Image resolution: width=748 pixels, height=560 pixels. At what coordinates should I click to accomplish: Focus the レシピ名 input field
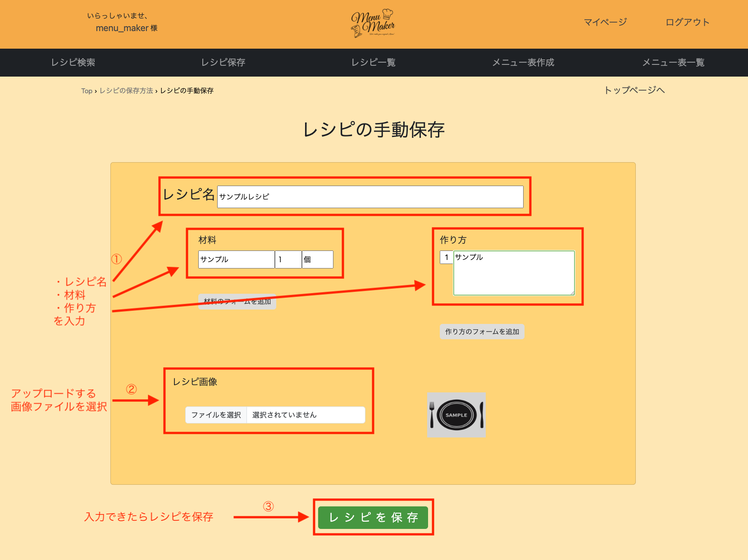click(x=370, y=197)
